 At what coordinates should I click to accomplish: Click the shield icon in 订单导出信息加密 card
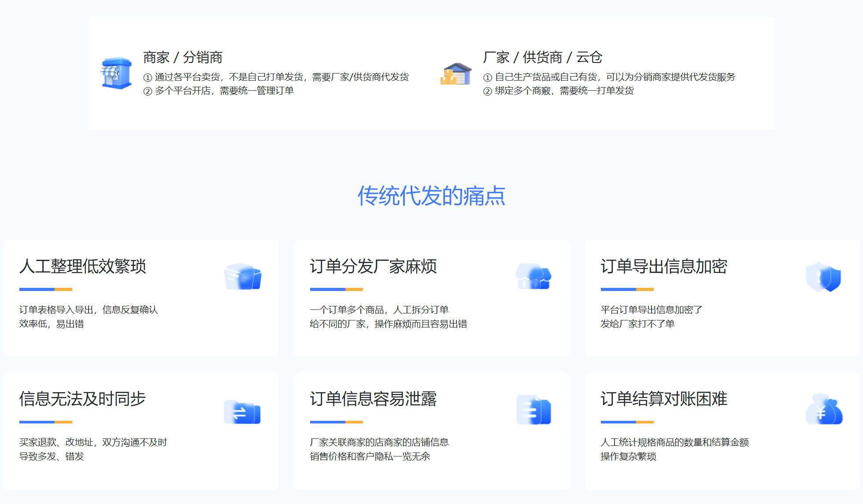[x=823, y=277]
